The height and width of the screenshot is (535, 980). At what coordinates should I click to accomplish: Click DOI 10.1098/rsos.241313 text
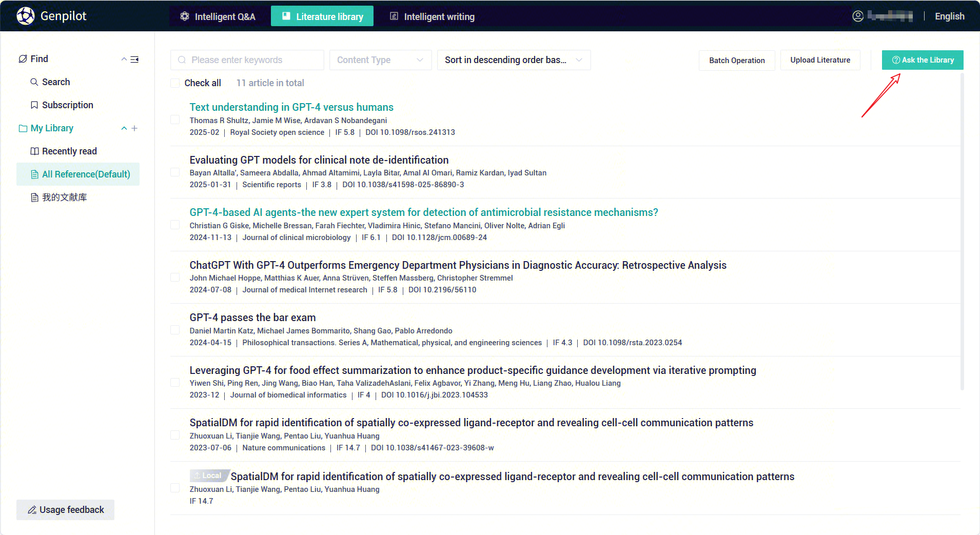pyautogui.click(x=410, y=132)
